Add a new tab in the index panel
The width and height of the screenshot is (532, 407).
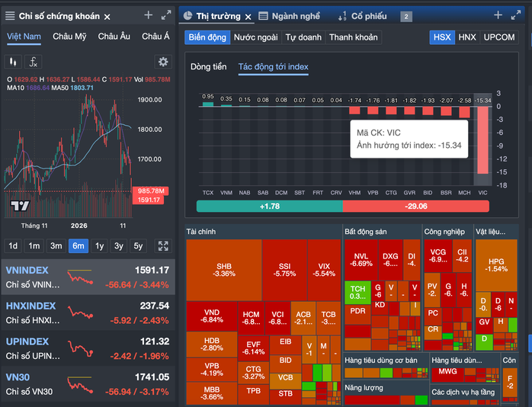(x=149, y=15)
